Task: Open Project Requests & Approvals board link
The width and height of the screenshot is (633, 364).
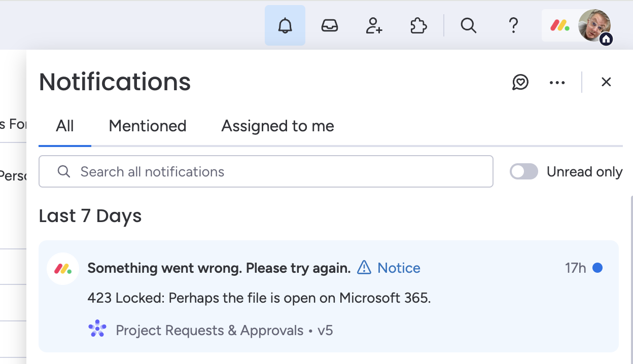Action: coord(209,331)
